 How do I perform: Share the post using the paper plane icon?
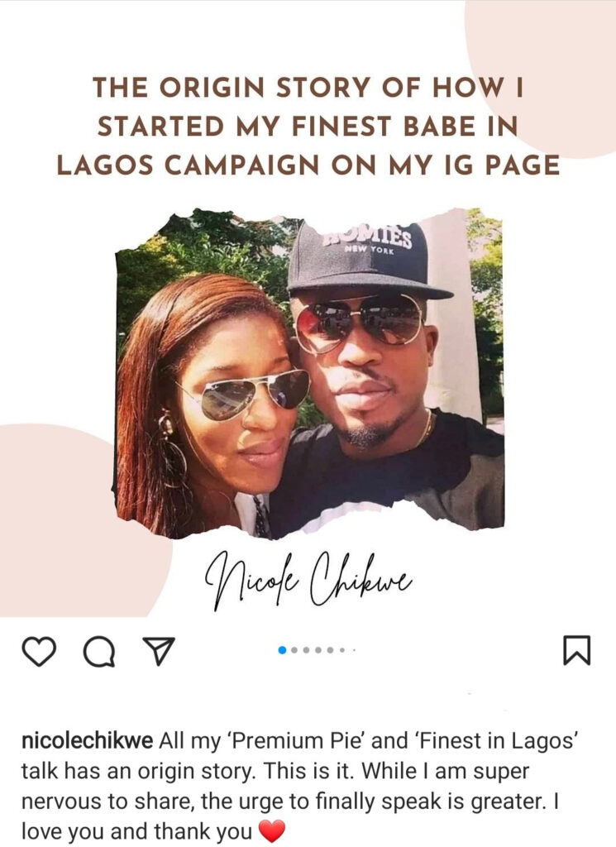point(159,650)
